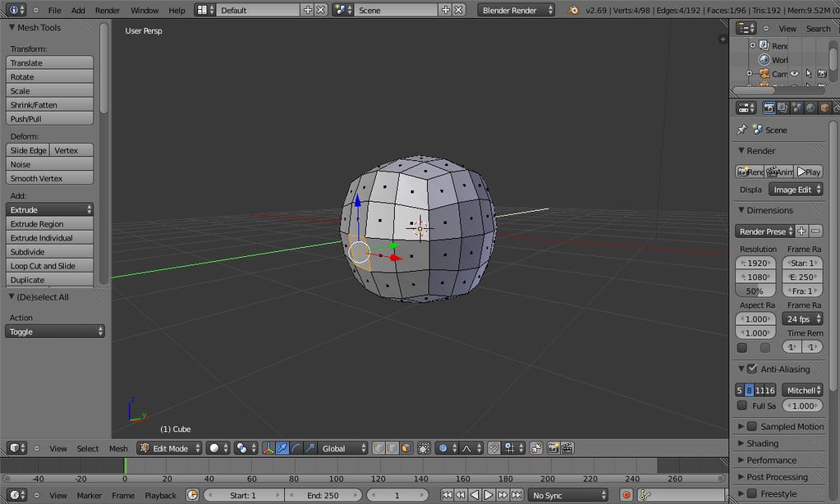Open the Object properties tab cube icon
This screenshot has width=840, height=504.
point(824,108)
